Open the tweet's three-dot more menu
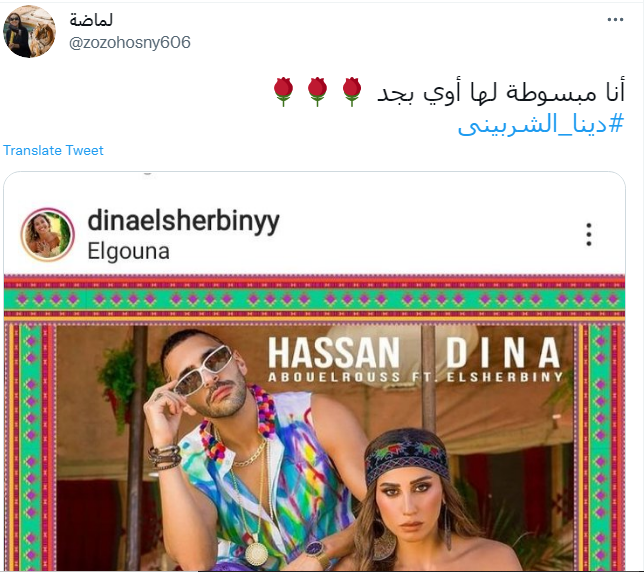This screenshot has height=572, width=644. [615, 20]
